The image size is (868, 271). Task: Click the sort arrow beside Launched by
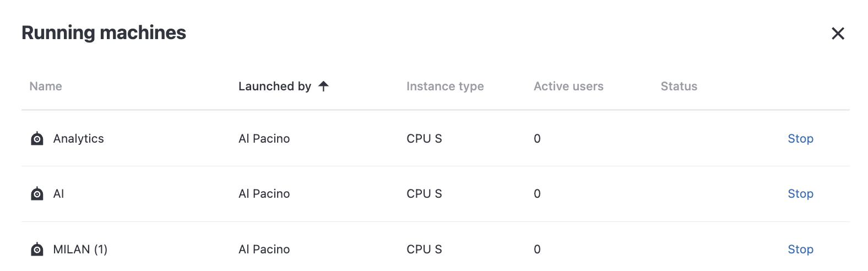[x=324, y=86]
